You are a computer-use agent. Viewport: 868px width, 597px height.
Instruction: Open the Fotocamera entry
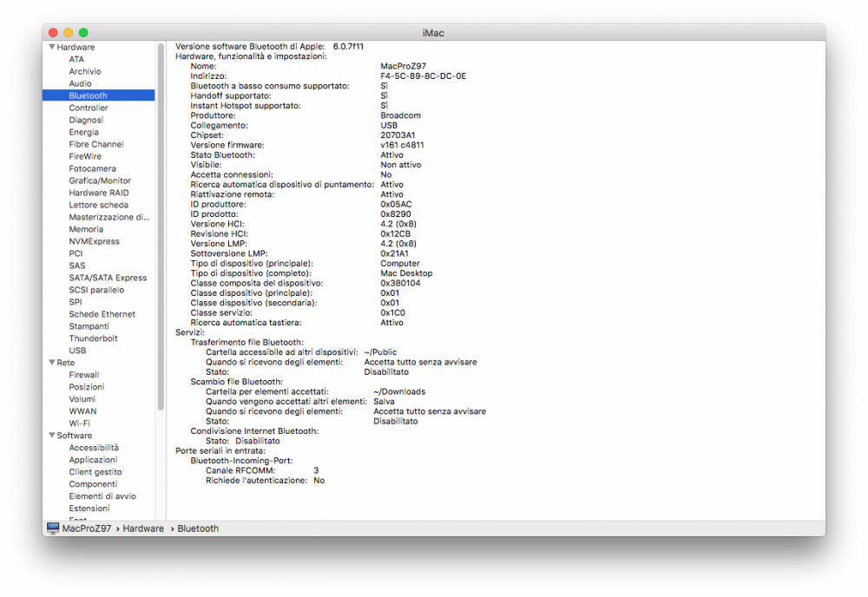pyautogui.click(x=93, y=168)
